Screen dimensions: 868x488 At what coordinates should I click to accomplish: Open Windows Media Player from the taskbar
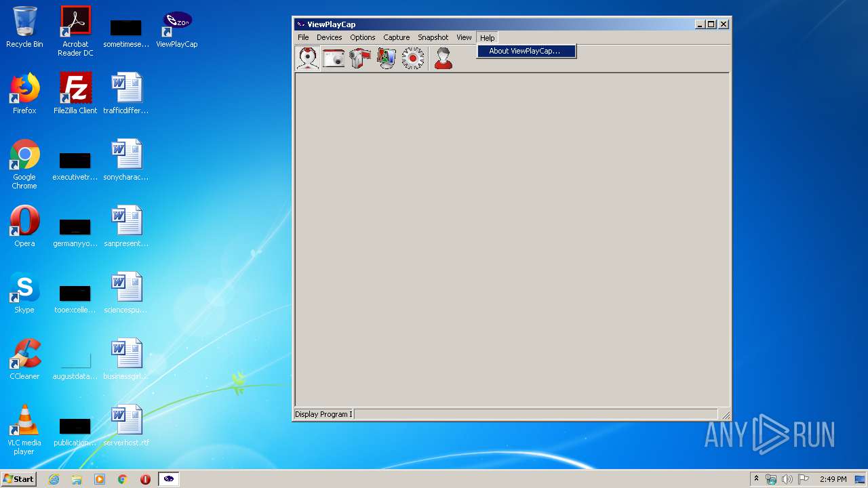click(x=100, y=479)
